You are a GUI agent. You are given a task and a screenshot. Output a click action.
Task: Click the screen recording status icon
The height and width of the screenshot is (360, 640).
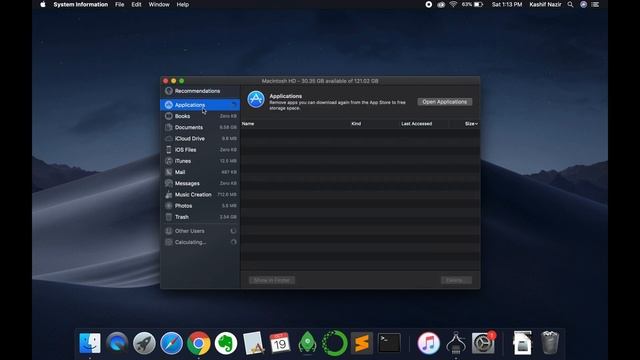tap(429, 4)
